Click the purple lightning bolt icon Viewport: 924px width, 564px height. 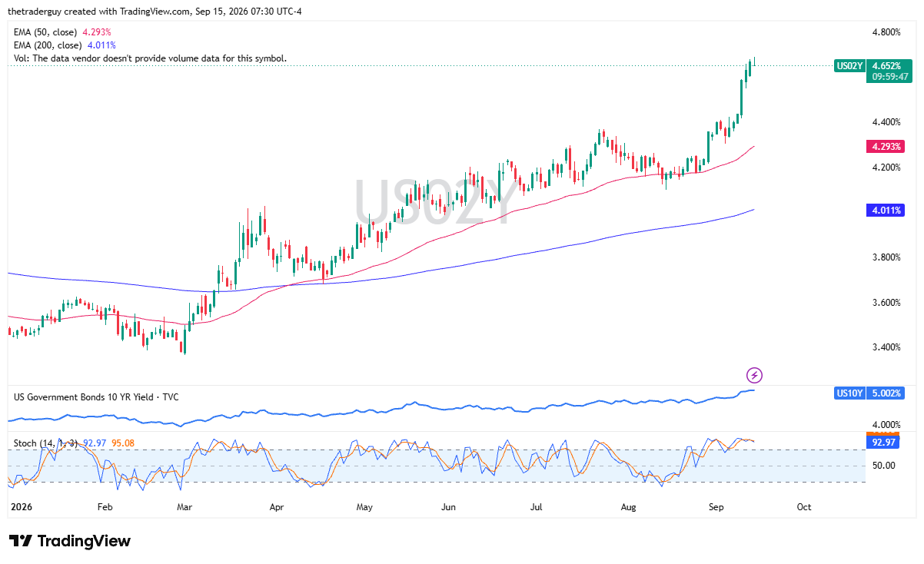(755, 375)
